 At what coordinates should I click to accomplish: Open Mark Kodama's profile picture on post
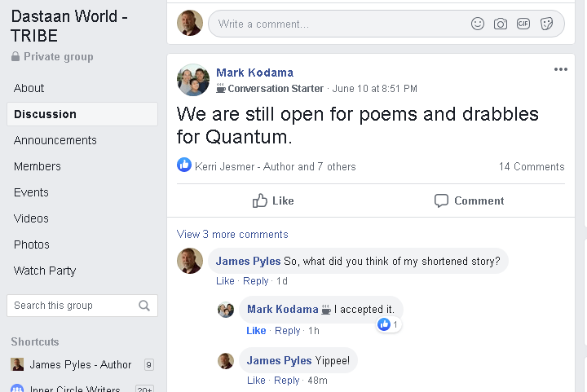[x=193, y=80]
